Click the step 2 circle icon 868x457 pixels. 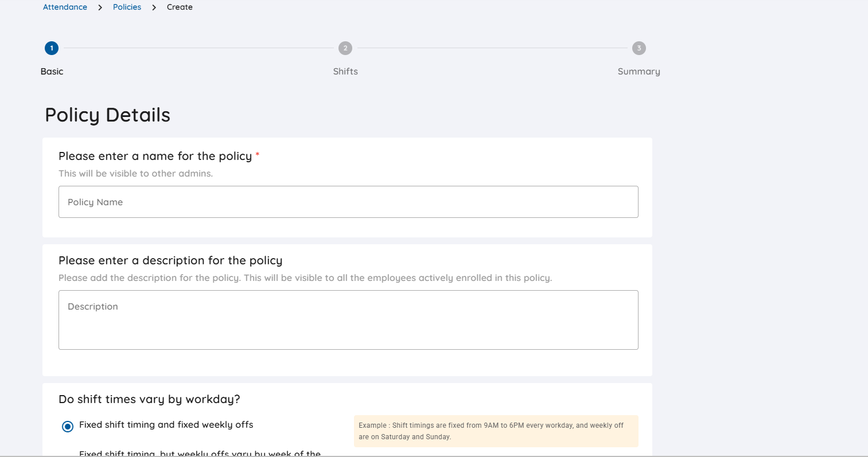pyautogui.click(x=345, y=48)
